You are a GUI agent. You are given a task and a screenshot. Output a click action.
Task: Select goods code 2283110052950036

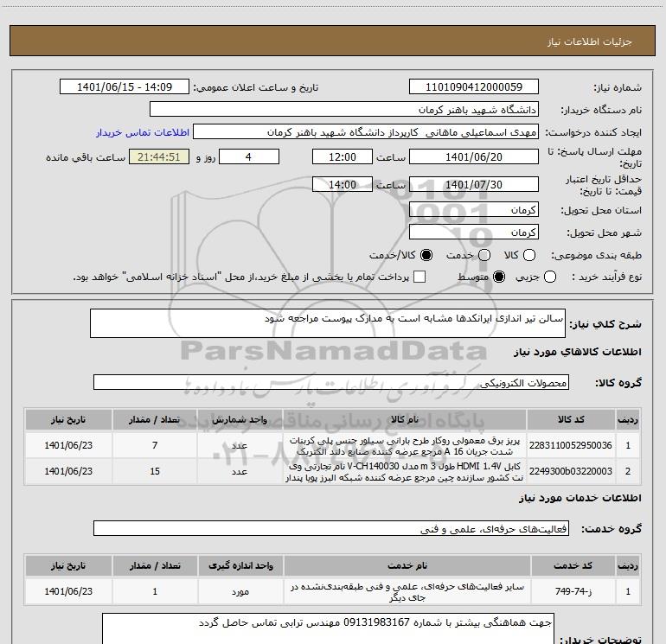click(571, 445)
